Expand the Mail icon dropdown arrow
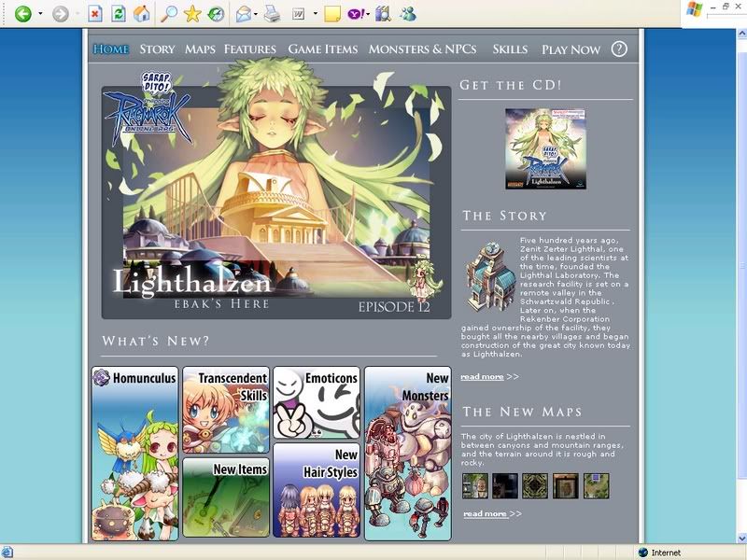This screenshot has height=560, width=747. tap(256, 14)
